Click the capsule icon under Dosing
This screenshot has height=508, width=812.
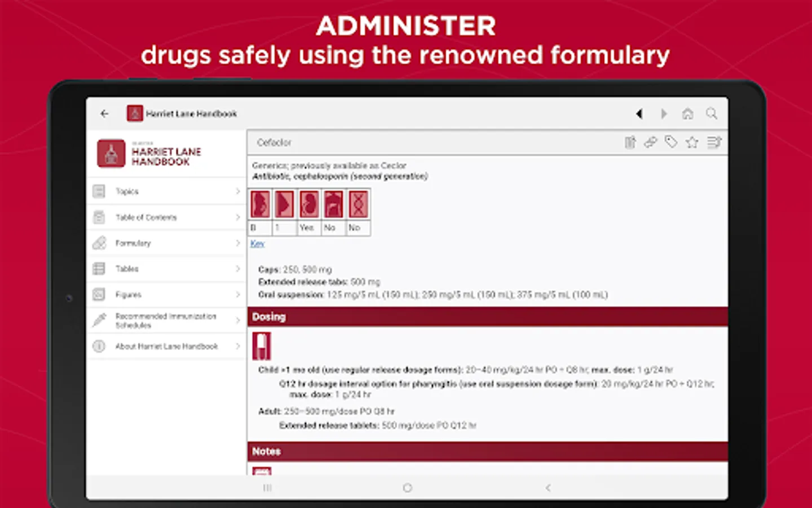point(261,346)
